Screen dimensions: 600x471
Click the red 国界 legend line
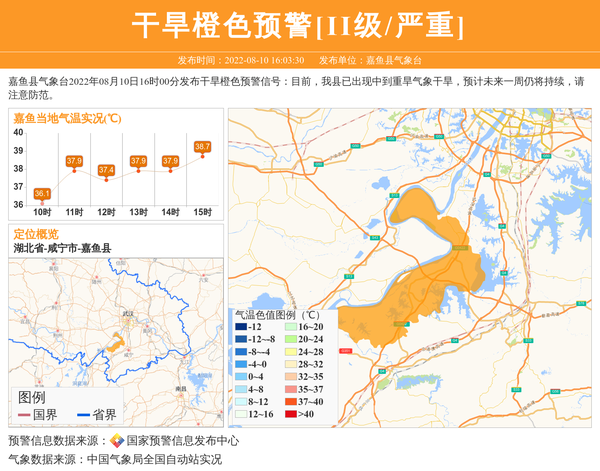pos(22,415)
